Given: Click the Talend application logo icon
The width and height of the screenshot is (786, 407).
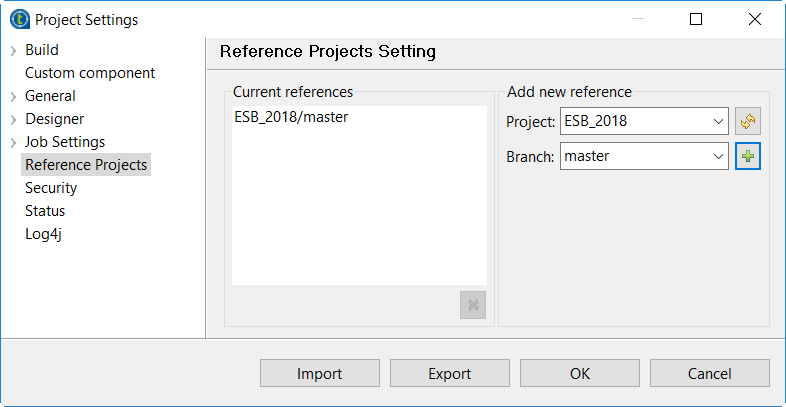Looking at the screenshot, I should pos(19,19).
